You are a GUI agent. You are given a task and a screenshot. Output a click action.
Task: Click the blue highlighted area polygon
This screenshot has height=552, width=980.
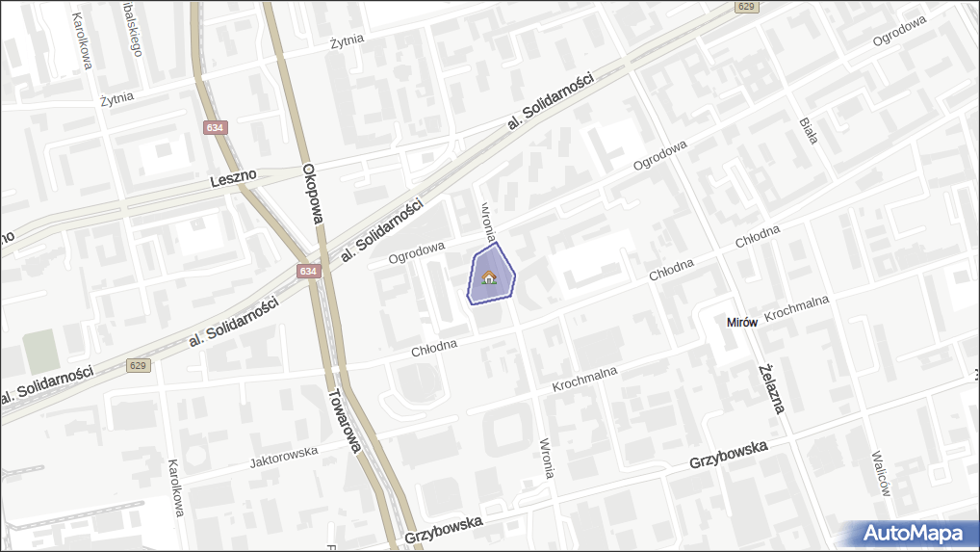[x=491, y=276]
